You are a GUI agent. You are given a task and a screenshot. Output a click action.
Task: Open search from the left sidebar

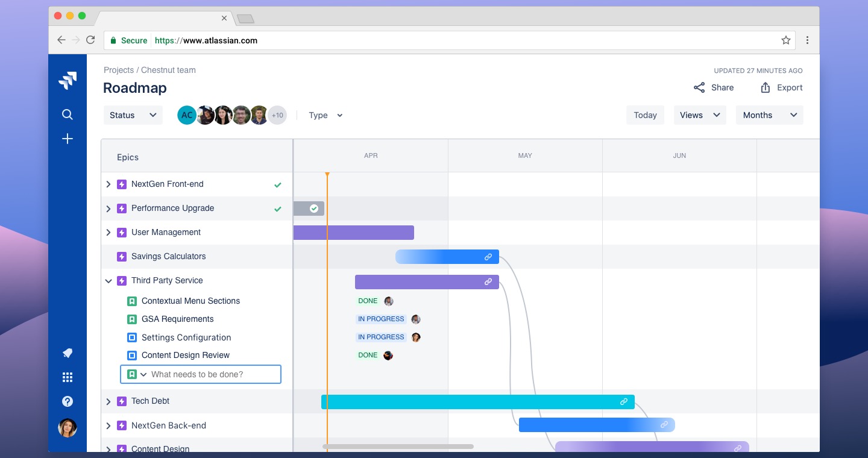coord(68,114)
